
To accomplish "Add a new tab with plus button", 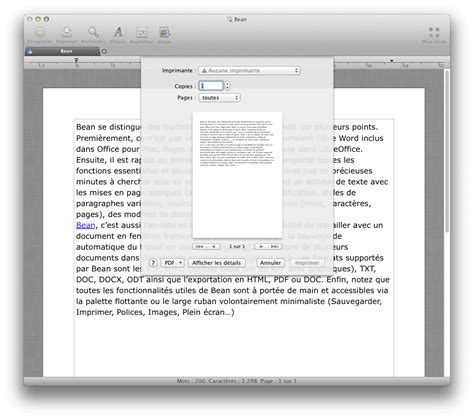I will pyautogui.click(x=104, y=51).
